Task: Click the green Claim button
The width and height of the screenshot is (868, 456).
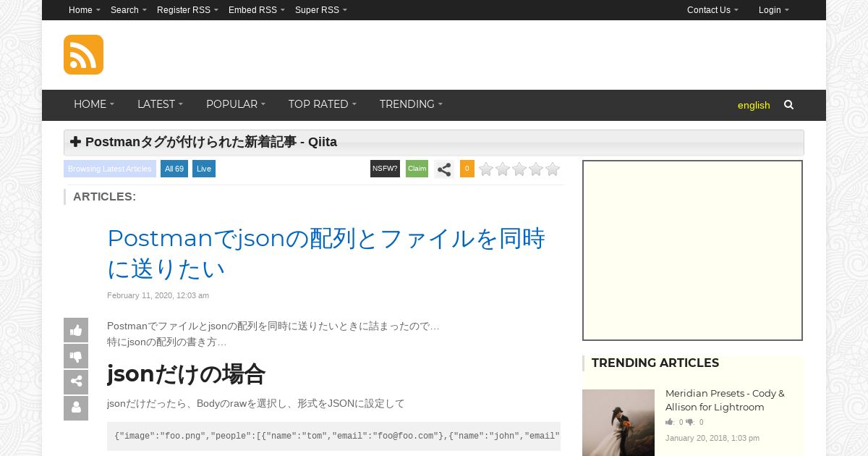Action: (417, 169)
